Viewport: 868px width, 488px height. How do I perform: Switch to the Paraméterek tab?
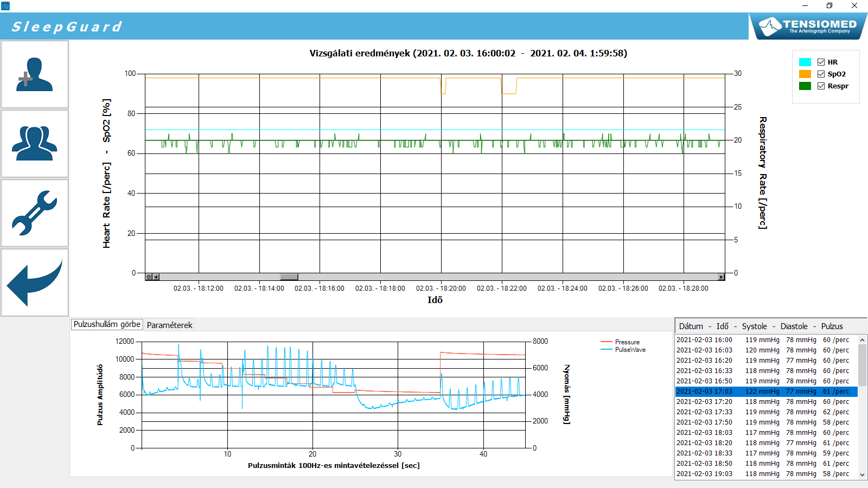pyautogui.click(x=169, y=325)
